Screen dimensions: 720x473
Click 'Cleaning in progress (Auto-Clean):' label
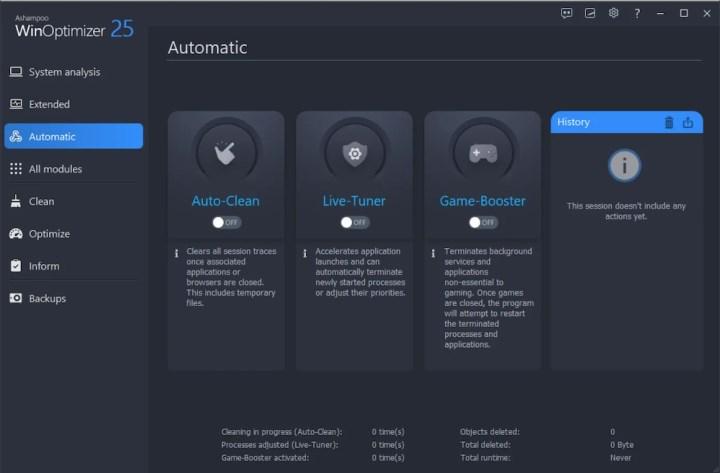click(281, 432)
